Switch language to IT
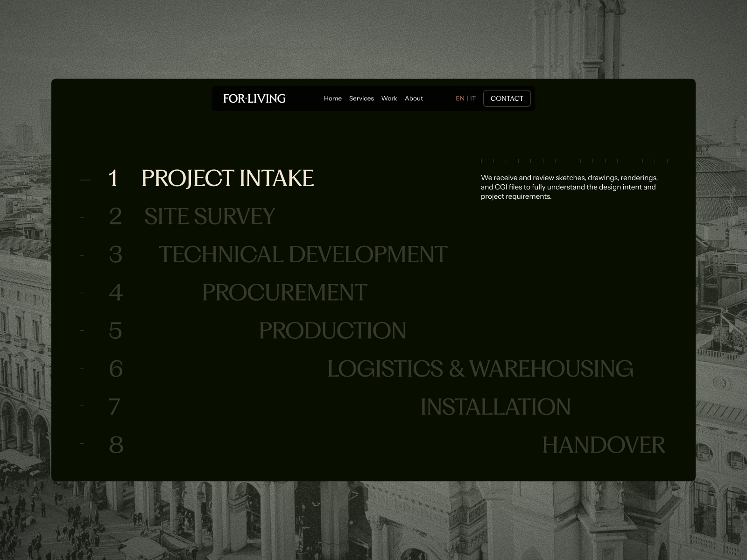Viewport: 747px width, 560px height. click(x=473, y=98)
